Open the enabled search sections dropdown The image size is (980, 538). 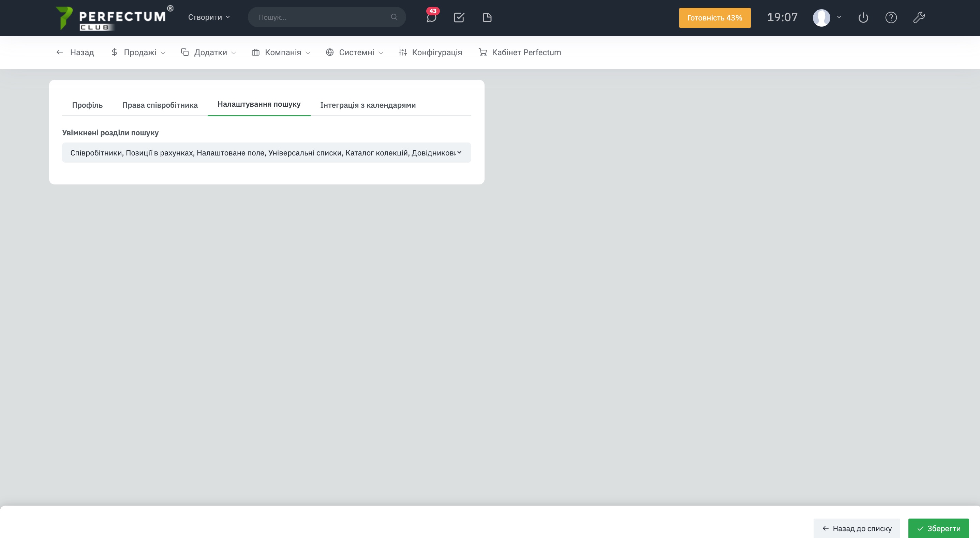(266, 153)
